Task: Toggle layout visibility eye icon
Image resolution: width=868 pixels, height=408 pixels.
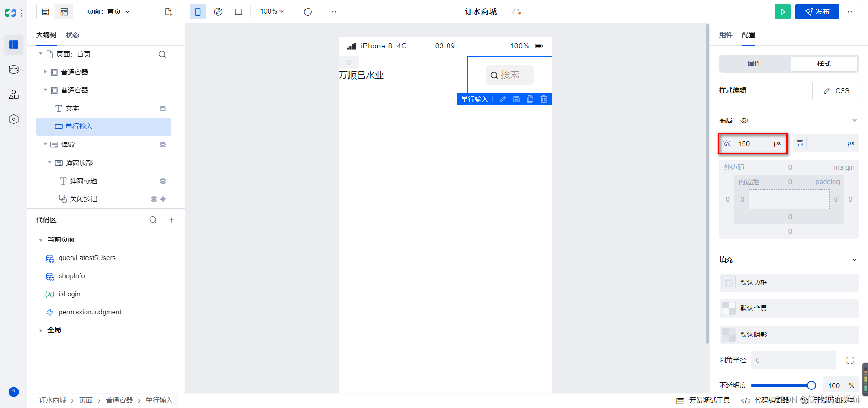Action: (744, 120)
